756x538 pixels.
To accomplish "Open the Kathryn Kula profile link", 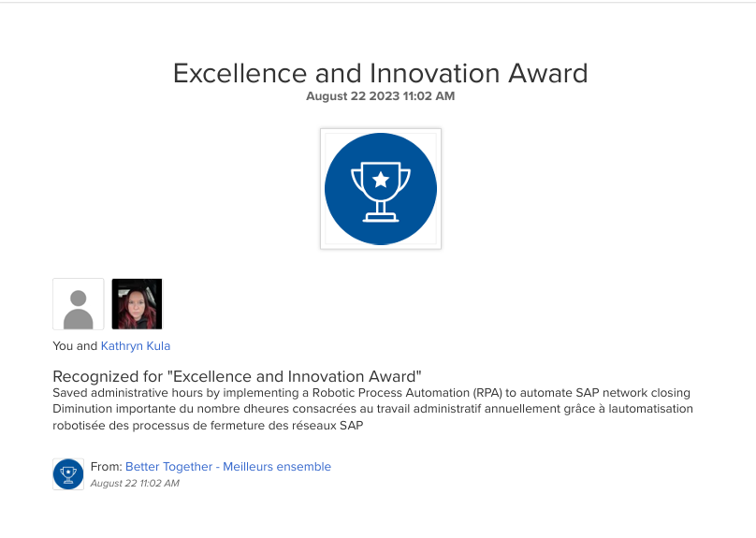I will [136, 346].
